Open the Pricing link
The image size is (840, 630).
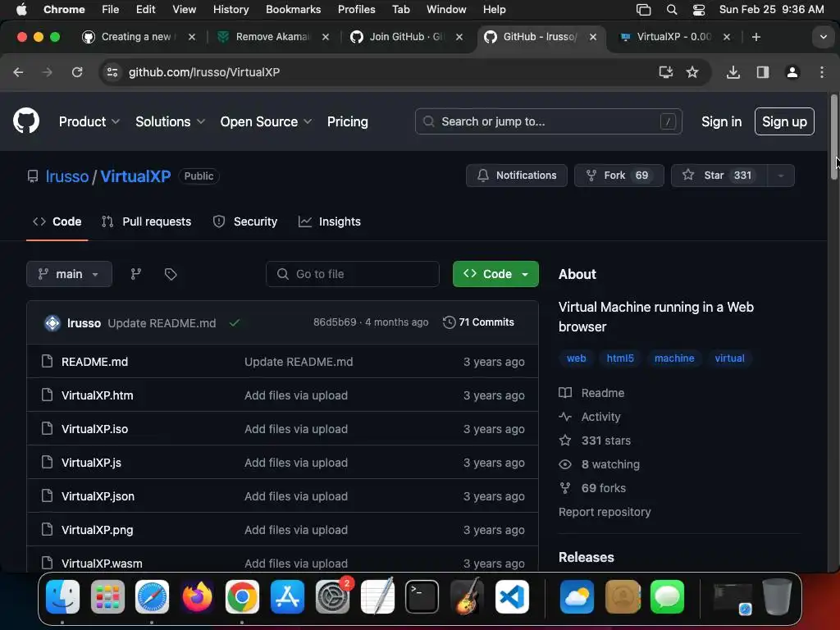pos(348,121)
